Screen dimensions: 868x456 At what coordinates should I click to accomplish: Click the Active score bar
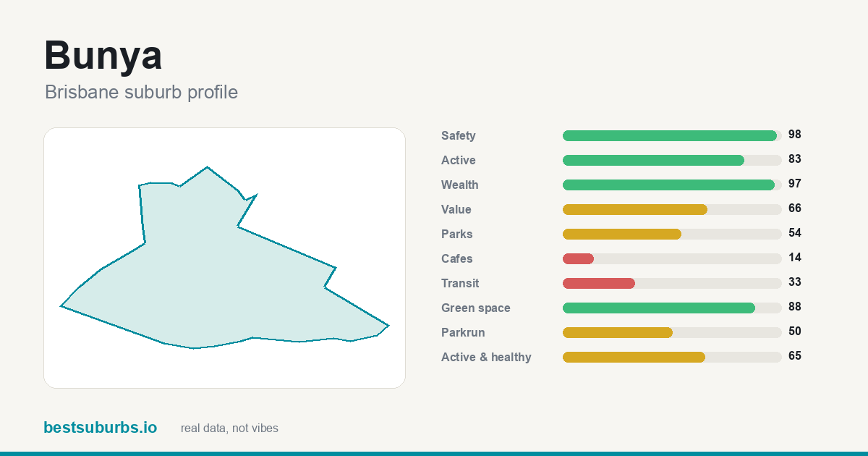[x=672, y=160]
